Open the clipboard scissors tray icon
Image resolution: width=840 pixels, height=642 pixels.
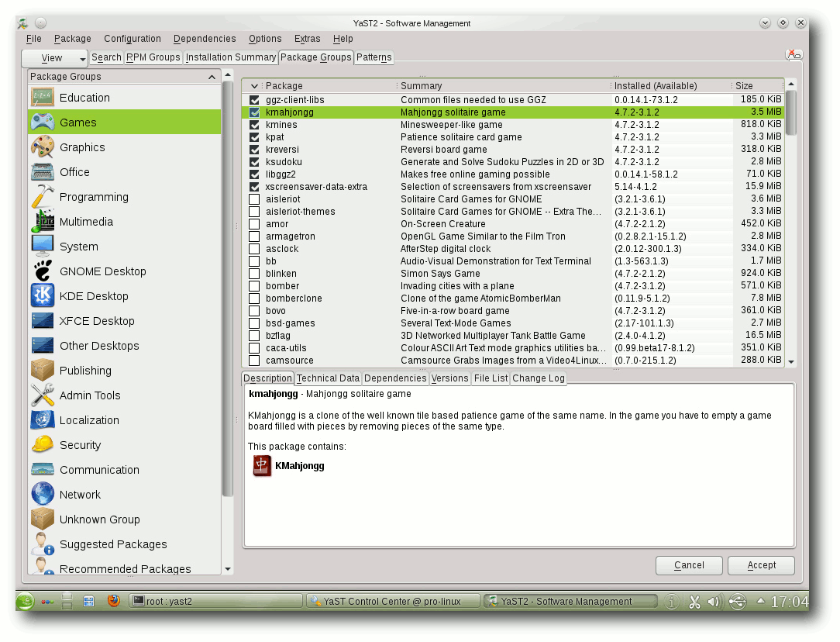click(694, 602)
